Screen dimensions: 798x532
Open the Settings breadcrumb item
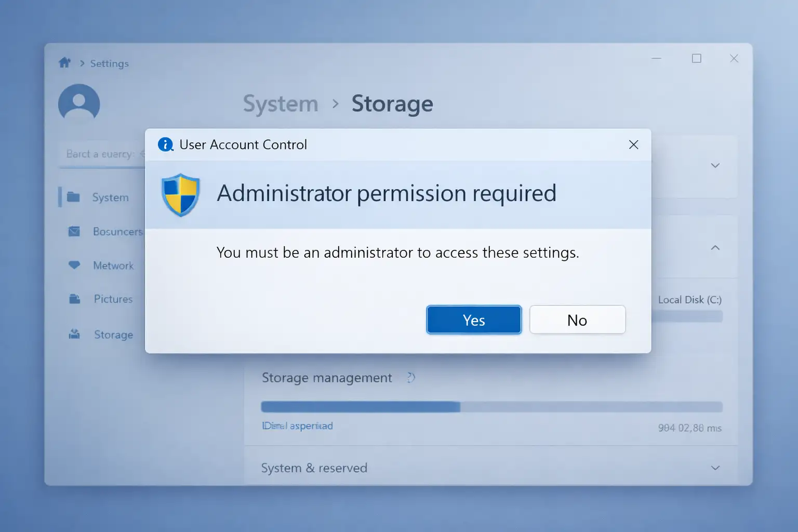pos(109,63)
